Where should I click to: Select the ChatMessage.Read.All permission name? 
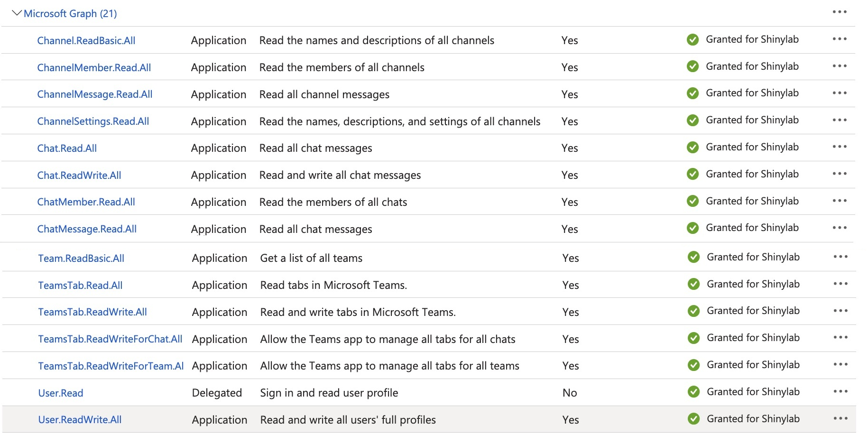click(x=87, y=229)
